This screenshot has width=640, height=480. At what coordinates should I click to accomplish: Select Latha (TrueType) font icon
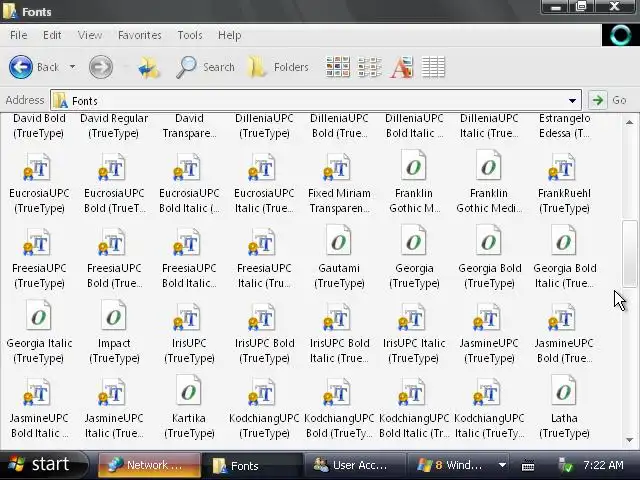tap(564, 391)
